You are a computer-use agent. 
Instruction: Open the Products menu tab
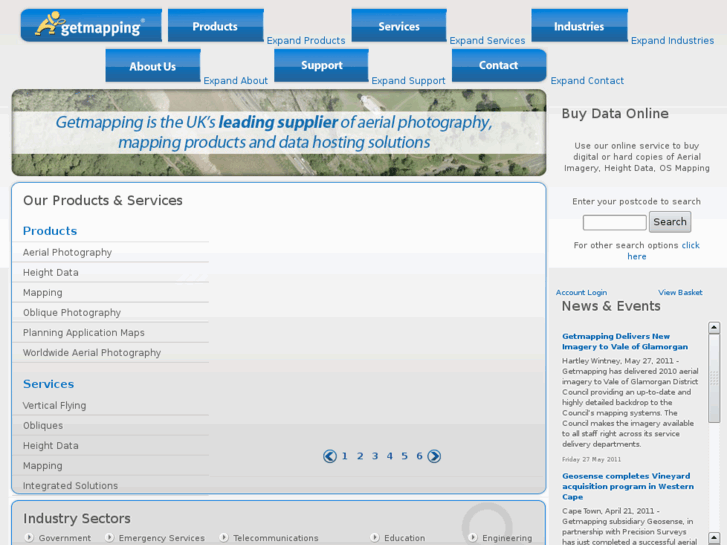(216, 26)
